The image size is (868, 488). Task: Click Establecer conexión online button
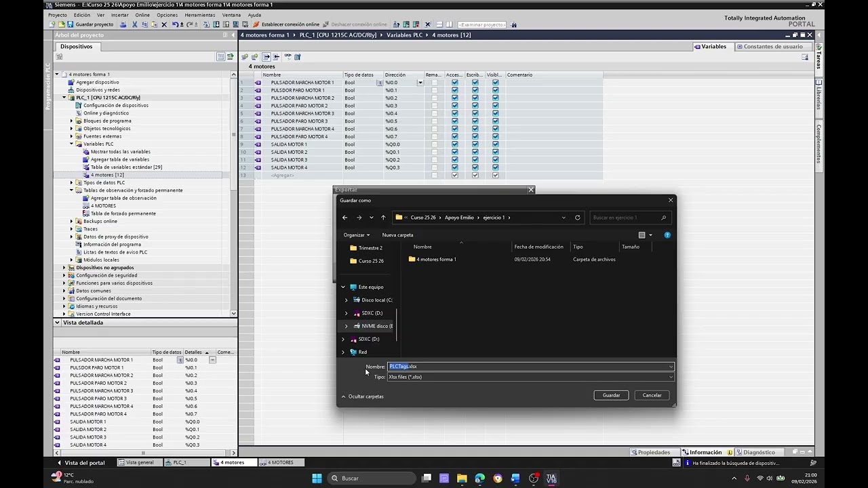(286, 24)
